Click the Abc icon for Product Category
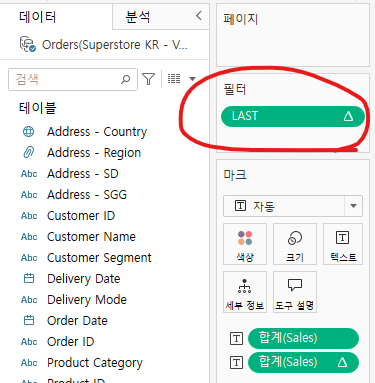The height and width of the screenshot is (383, 375). [29, 363]
